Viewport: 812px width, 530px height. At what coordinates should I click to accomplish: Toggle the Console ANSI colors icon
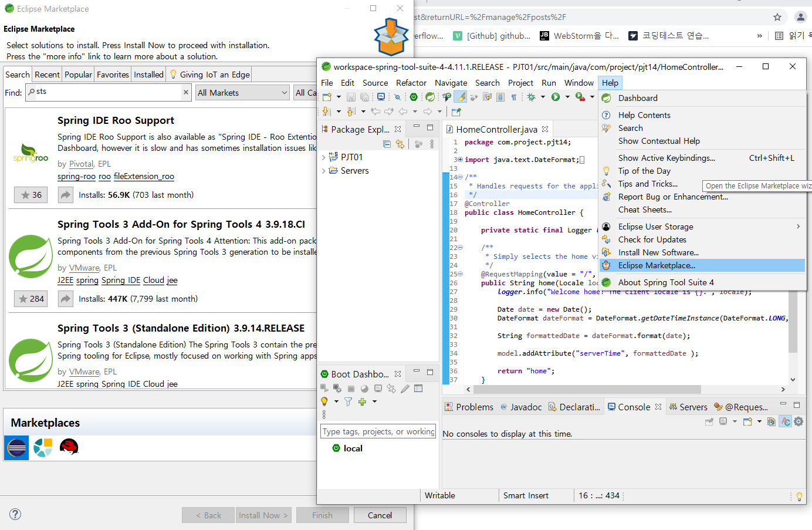point(785,421)
